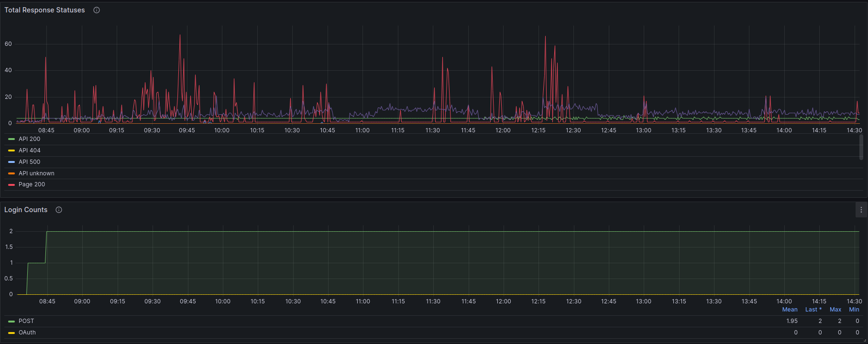Sort legend by Last * column
Screen dimensions: 868x344
point(813,310)
